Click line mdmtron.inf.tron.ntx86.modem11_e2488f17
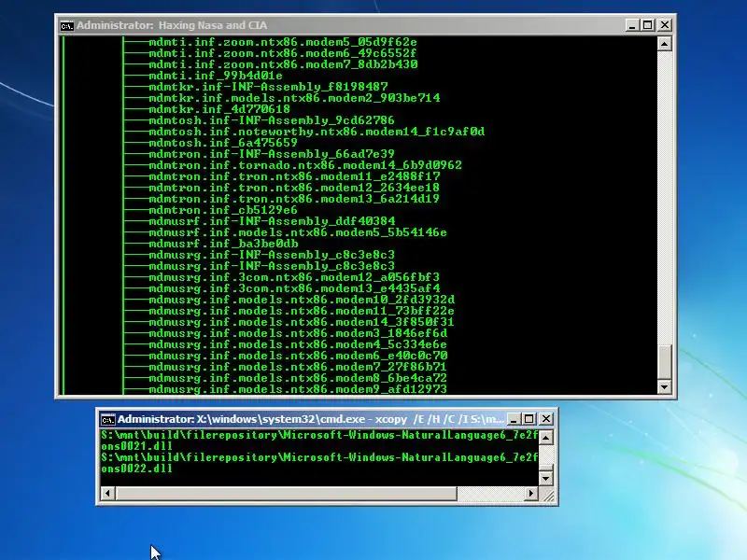 294,176
